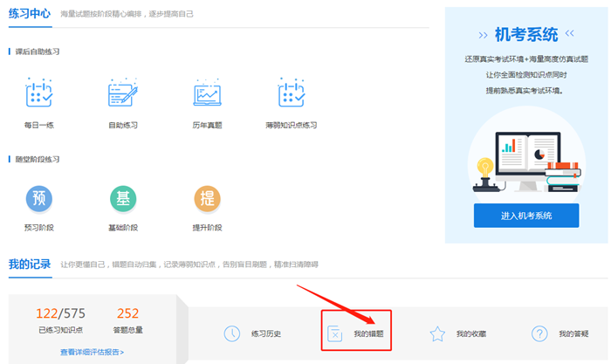Select the blue 预 stage circle
611x364 pixels.
[x=39, y=199]
